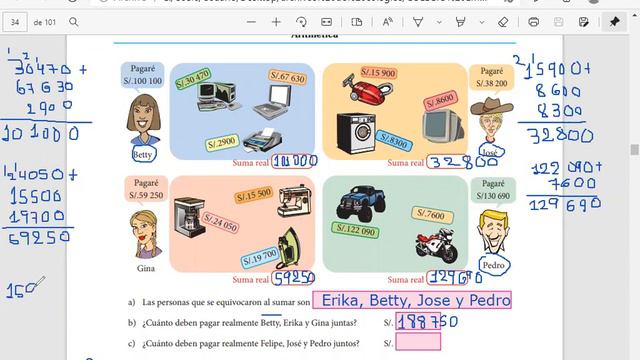This screenshot has width=640, height=360.
Task: Click the S/.2900 price tag
Action: [x=222, y=143]
